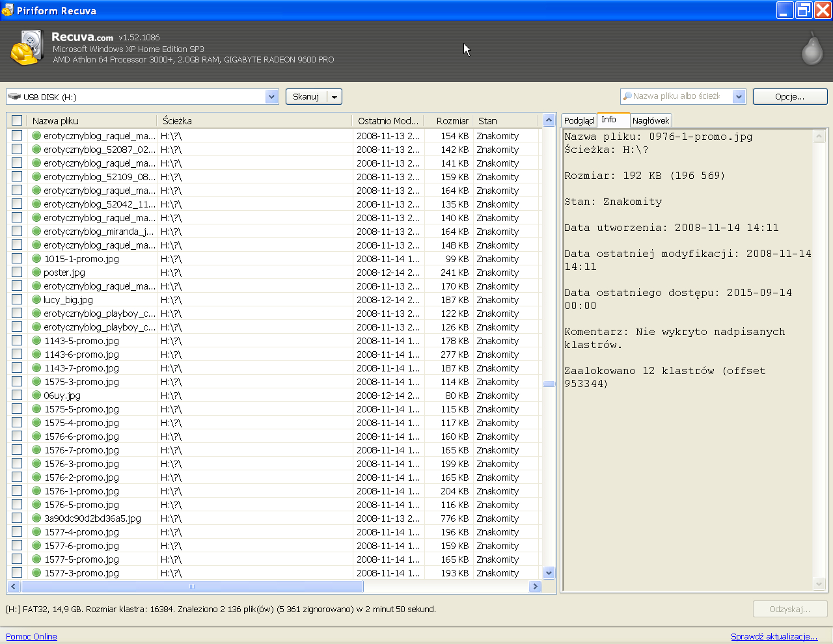Open the Opcje... settings button

click(x=790, y=96)
